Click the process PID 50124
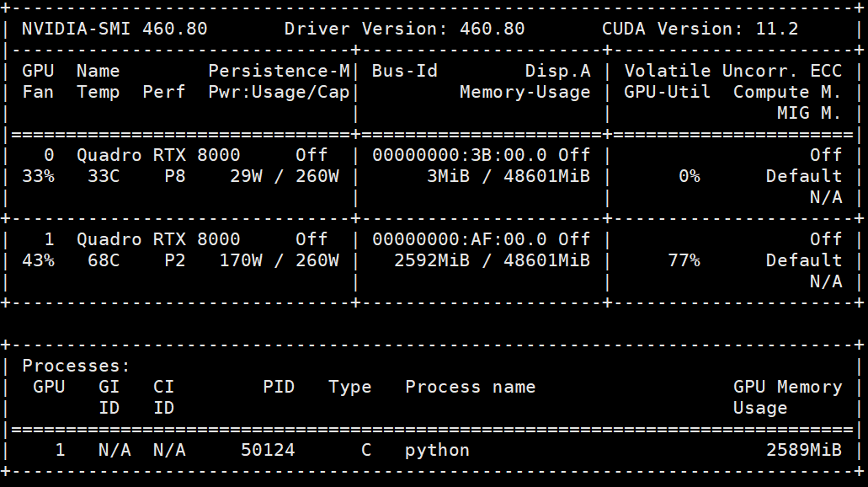 point(268,450)
